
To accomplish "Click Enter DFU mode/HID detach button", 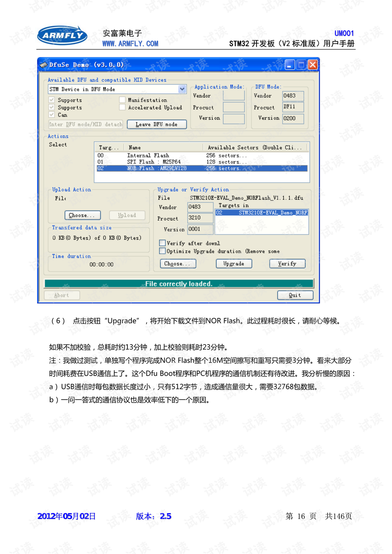I will 86,124.
